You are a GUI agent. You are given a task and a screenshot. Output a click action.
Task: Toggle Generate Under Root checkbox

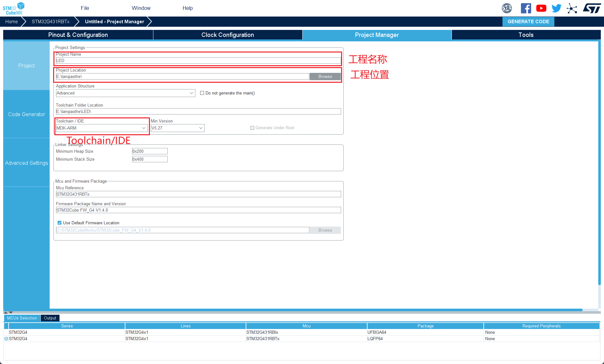(x=252, y=128)
